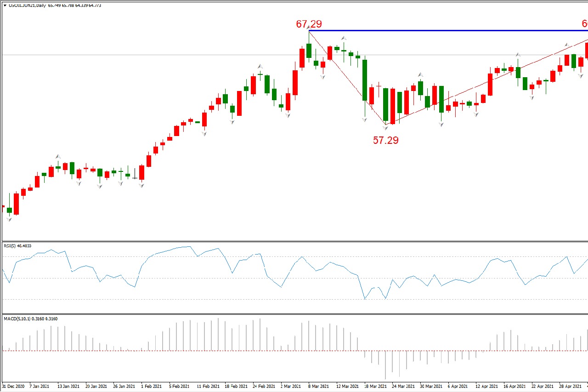Click the 1 Feb 2021 date on time axis
Screen dimensions: 588x392
click(x=151, y=387)
